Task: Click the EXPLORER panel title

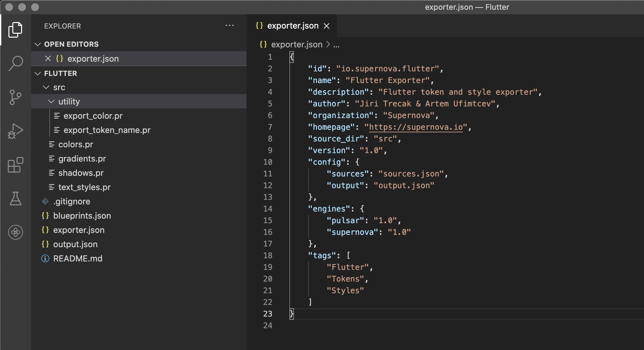Action: click(63, 26)
